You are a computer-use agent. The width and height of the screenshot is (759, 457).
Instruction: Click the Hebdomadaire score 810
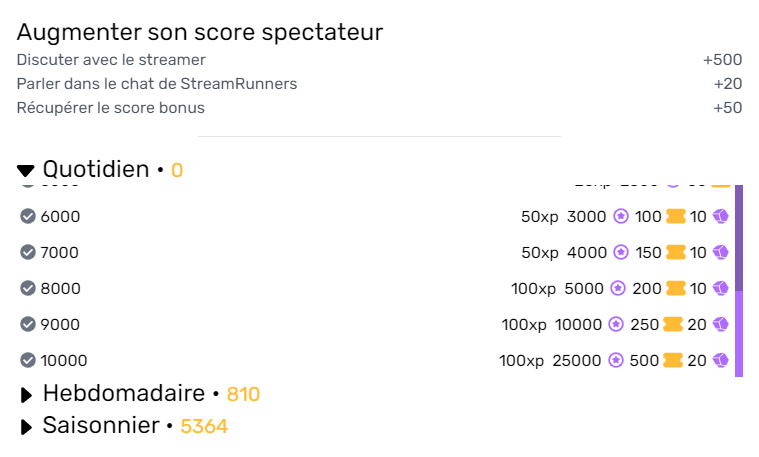pos(243,395)
